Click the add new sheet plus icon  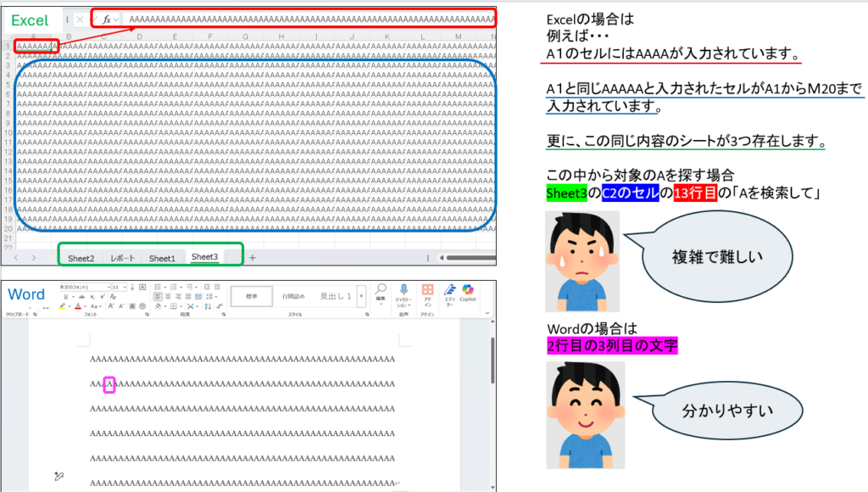click(x=252, y=257)
